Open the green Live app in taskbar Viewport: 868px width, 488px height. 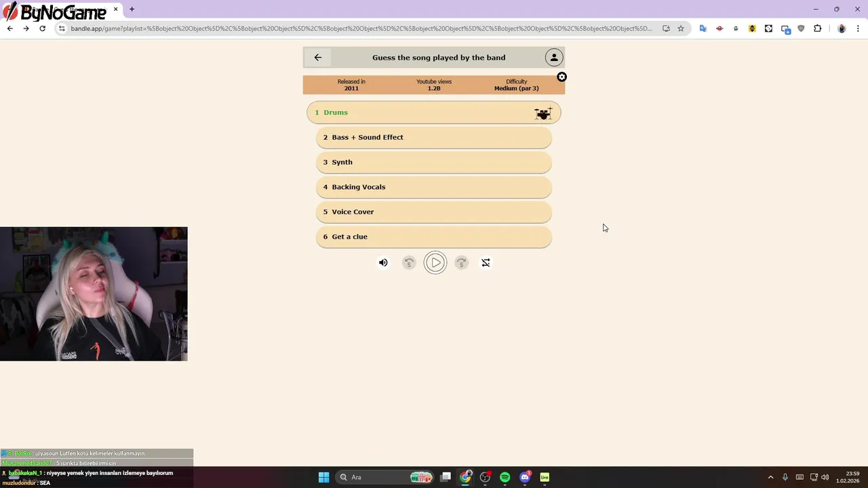pyautogui.click(x=545, y=477)
